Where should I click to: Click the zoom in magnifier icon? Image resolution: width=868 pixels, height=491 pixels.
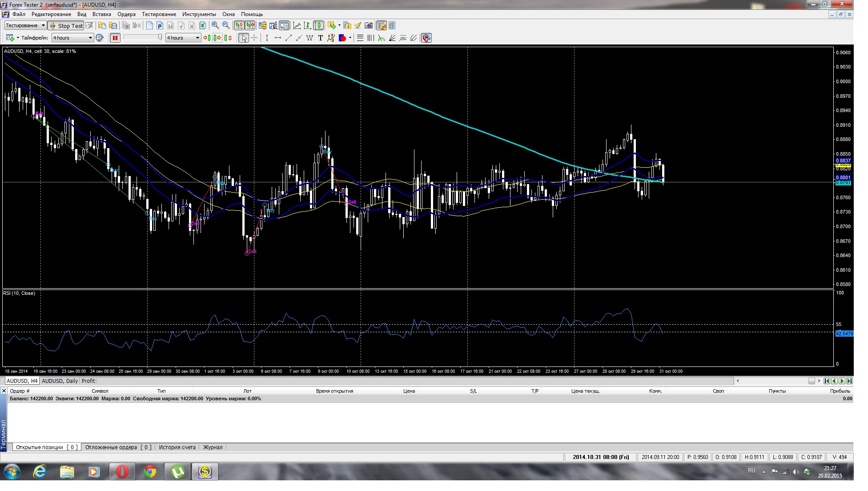[215, 25]
